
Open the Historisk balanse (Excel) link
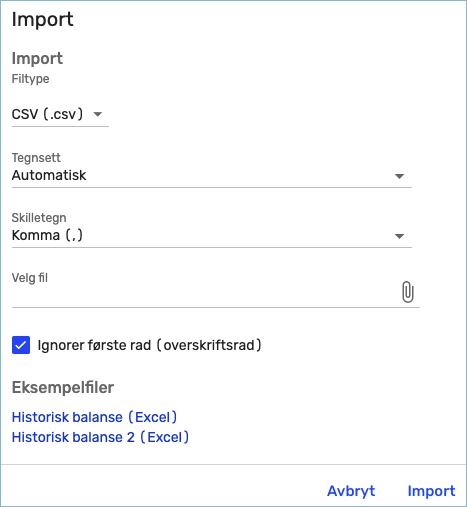94,417
